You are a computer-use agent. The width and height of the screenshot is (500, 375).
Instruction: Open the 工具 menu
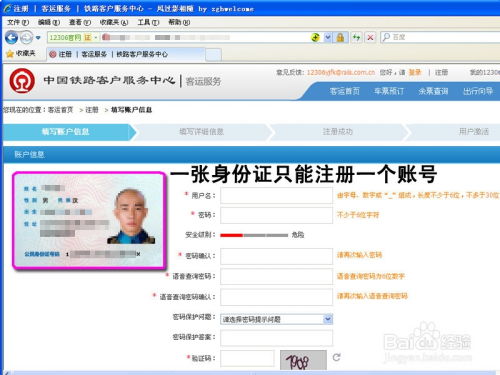click(x=148, y=22)
